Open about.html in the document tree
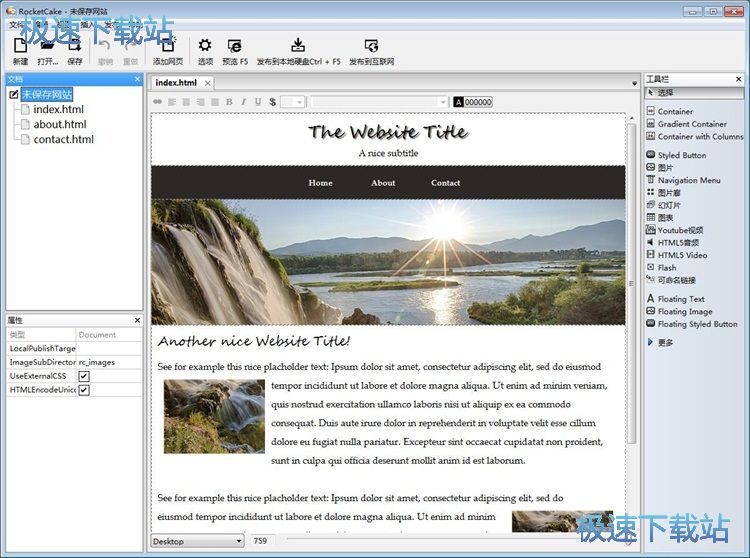The image size is (750, 558). coord(60,125)
